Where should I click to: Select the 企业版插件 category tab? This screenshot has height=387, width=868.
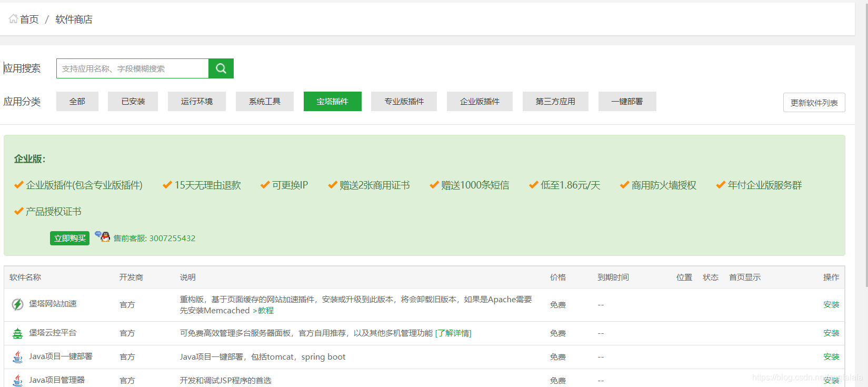pyautogui.click(x=480, y=101)
